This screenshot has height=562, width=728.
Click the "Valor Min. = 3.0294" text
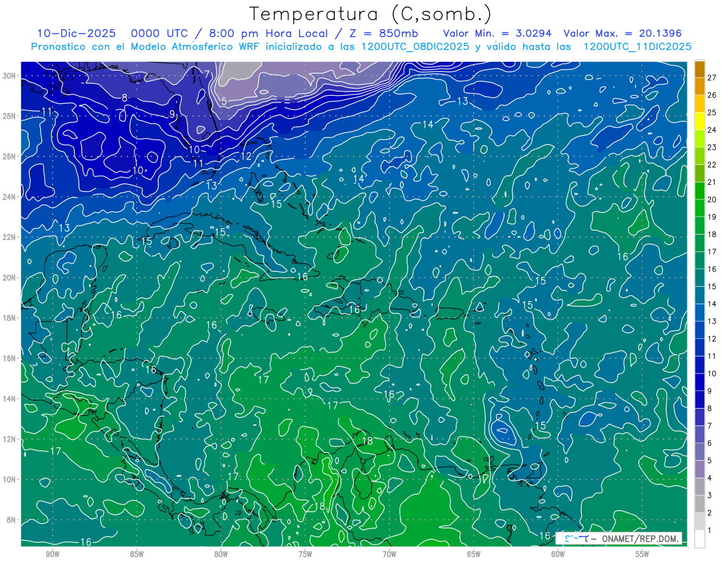497,33
